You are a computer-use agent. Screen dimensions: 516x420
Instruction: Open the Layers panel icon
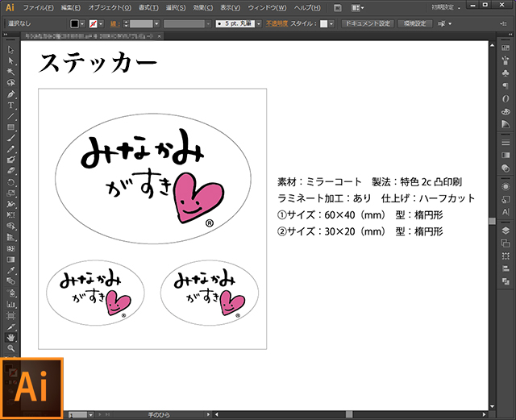point(506,231)
